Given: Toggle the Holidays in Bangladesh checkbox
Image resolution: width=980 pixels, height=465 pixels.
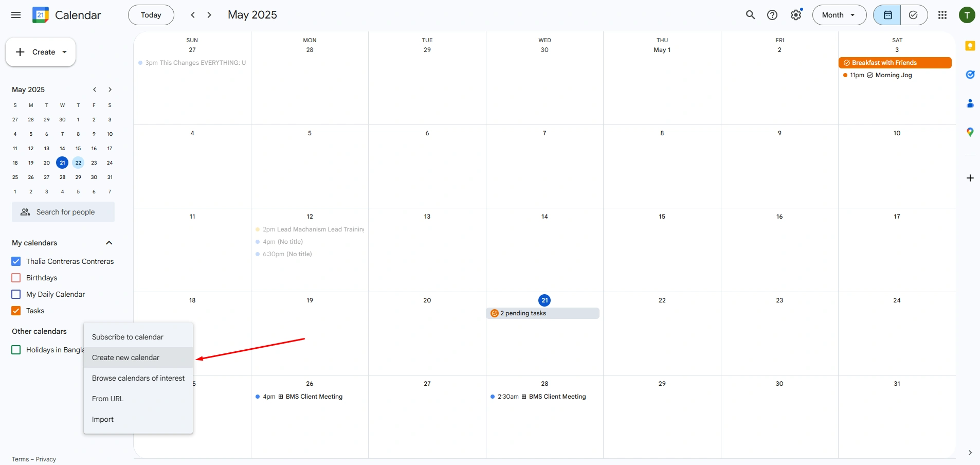Looking at the screenshot, I should (x=16, y=350).
